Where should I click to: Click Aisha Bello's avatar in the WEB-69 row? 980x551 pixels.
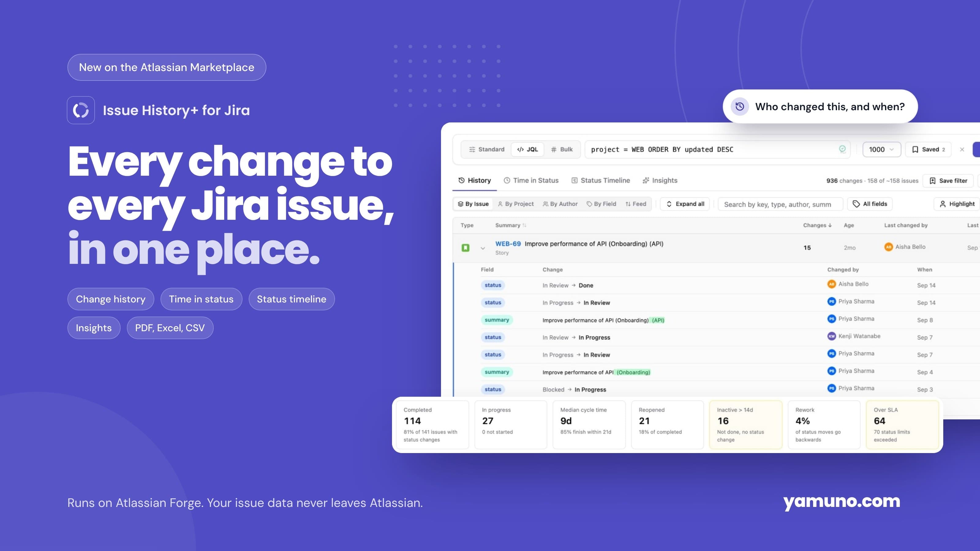click(888, 247)
